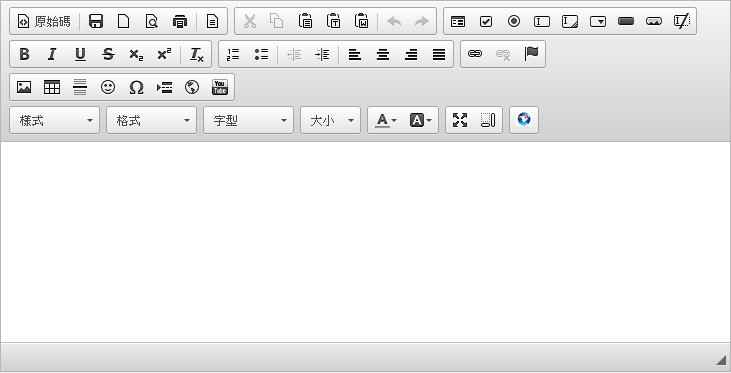This screenshot has height=373, width=731.
Task: Align text right
Action: tap(411, 55)
